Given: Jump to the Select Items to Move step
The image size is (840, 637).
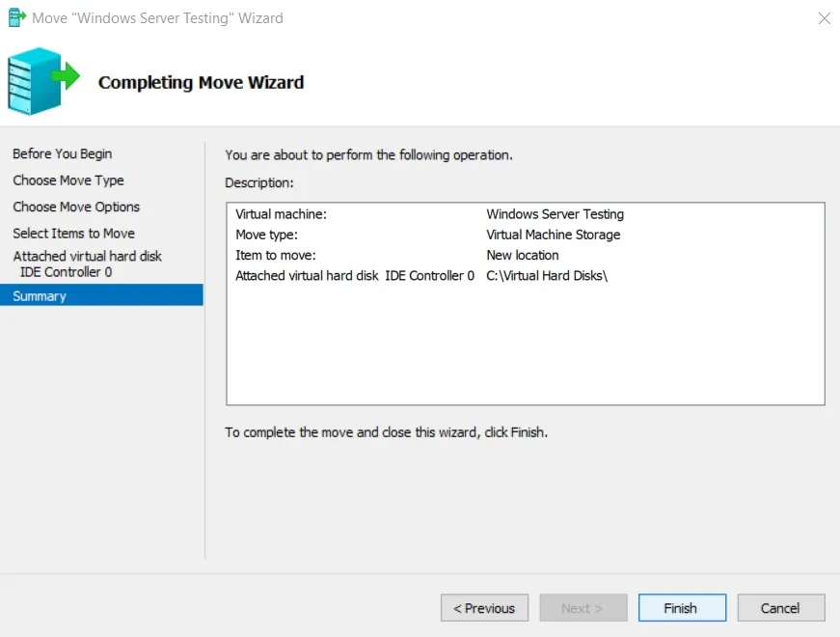Looking at the screenshot, I should (73, 234).
